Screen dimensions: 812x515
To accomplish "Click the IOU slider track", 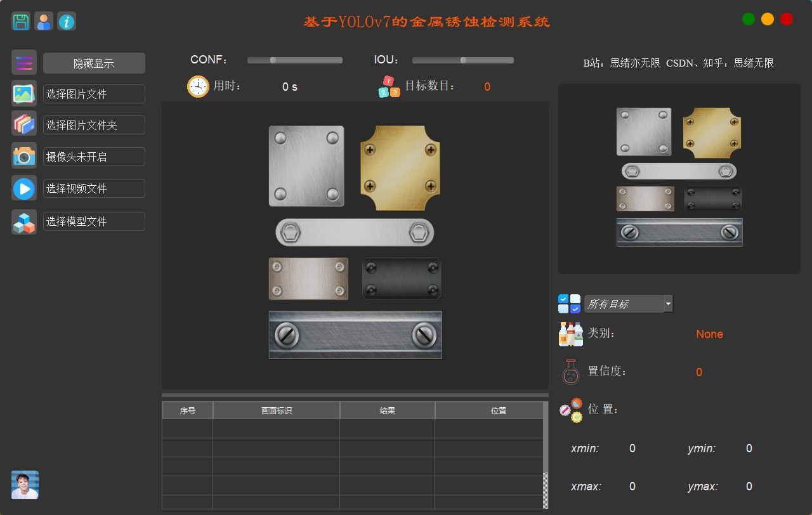I will click(x=463, y=60).
